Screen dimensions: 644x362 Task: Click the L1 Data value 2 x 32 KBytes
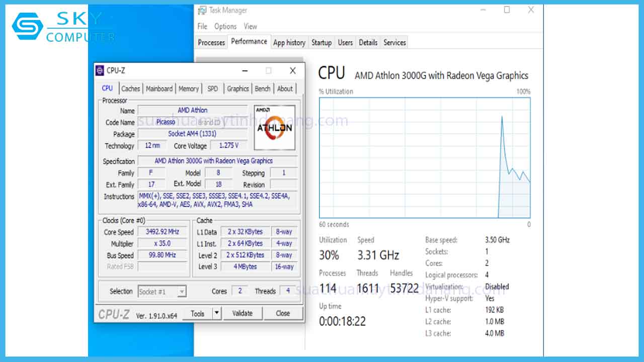pos(245,232)
